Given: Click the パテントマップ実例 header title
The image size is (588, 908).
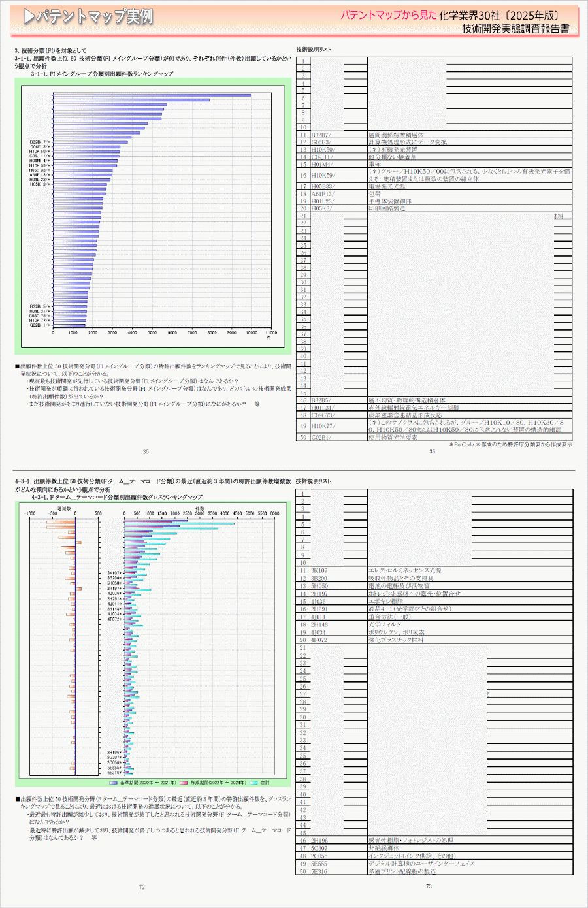Looking at the screenshot, I should [x=88, y=17].
